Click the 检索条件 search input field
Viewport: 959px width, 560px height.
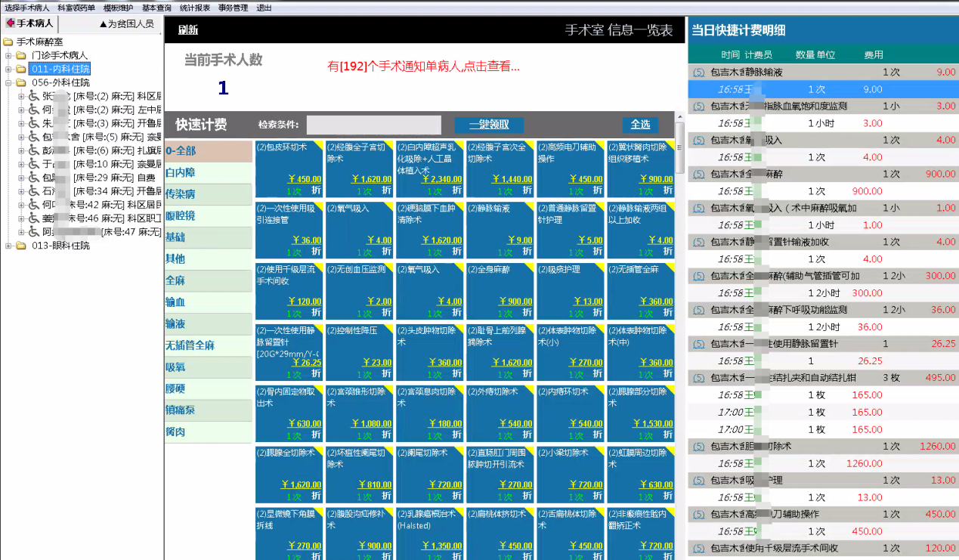click(x=373, y=125)
